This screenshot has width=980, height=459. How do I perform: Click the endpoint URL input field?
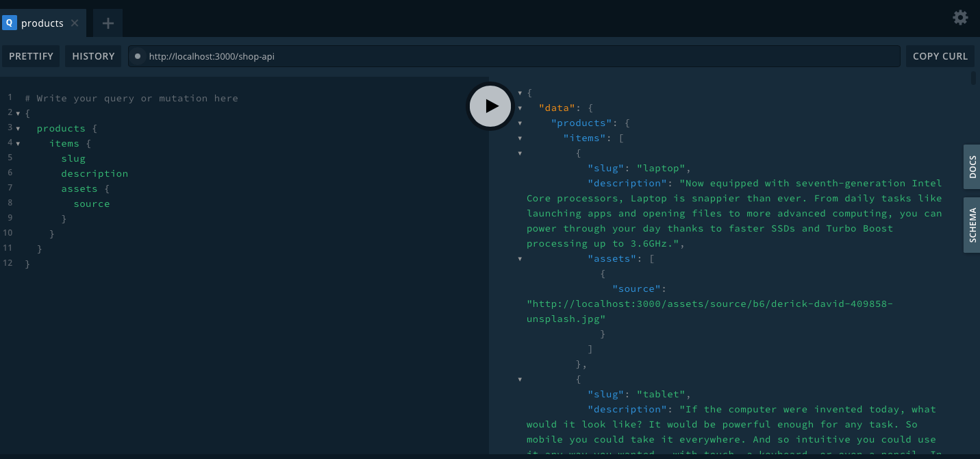pyautogui.click(x=514, y=56)
